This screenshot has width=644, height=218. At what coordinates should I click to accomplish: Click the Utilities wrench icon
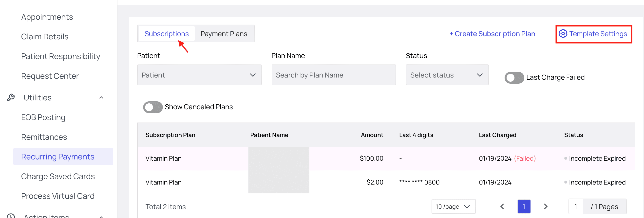point(11,97)
